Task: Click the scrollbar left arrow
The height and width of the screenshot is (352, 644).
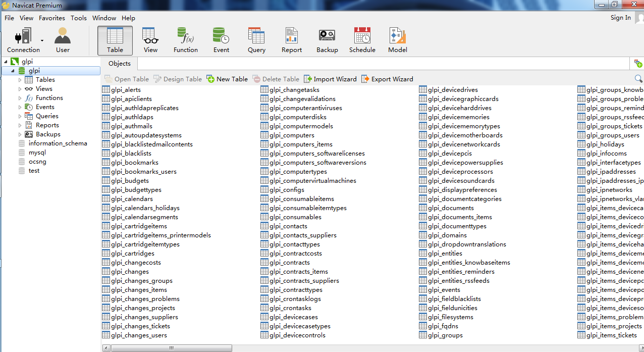Action: pos(106,348)
